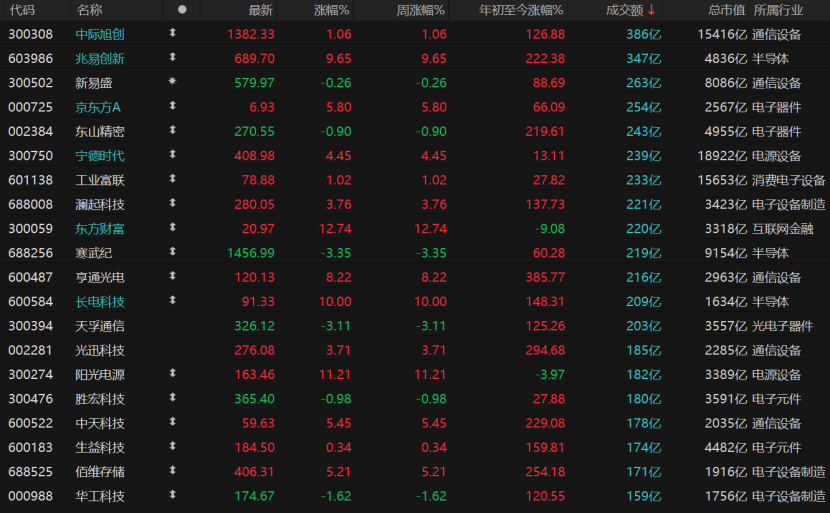Click the marker icon on the 澜起科技 row

pos(172,203)
